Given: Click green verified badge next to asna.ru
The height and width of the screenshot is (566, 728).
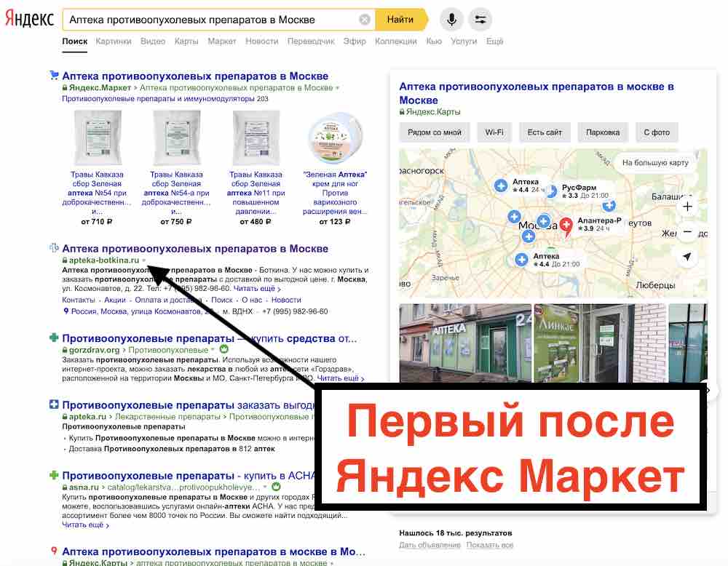Looking at the screenshot, I should 276,487.
